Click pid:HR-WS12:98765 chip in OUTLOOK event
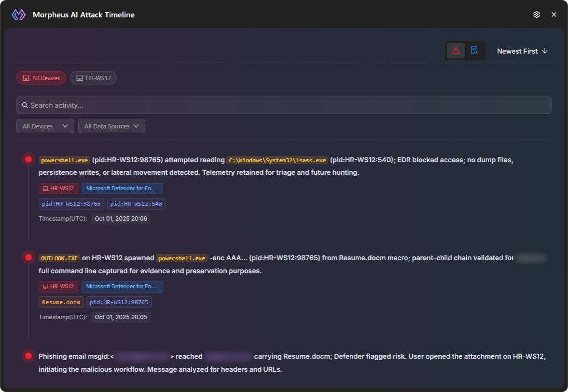568x392 pixels. [119, 302]
